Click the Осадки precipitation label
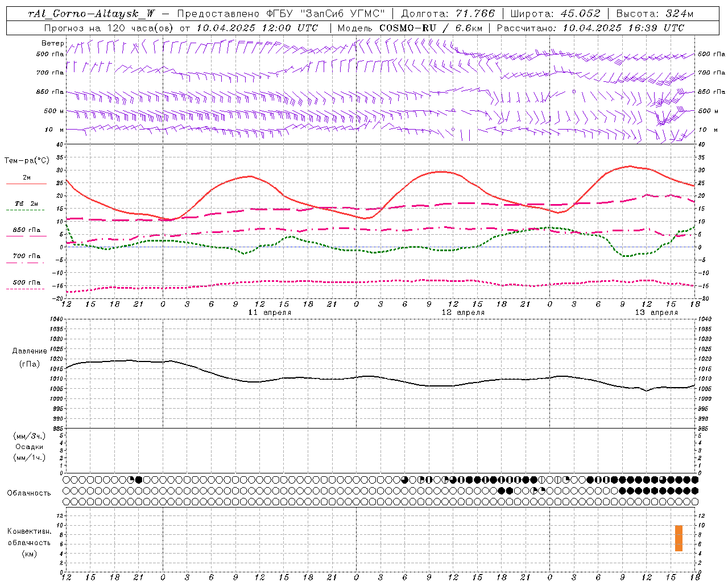Viewport: 728px width, 582px height. tap(30, 447)
